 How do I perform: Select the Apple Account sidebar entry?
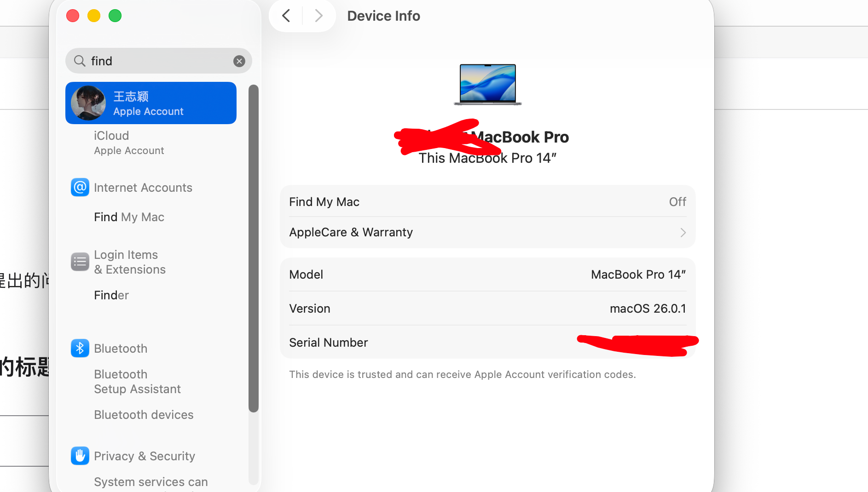tap(151, 103)
